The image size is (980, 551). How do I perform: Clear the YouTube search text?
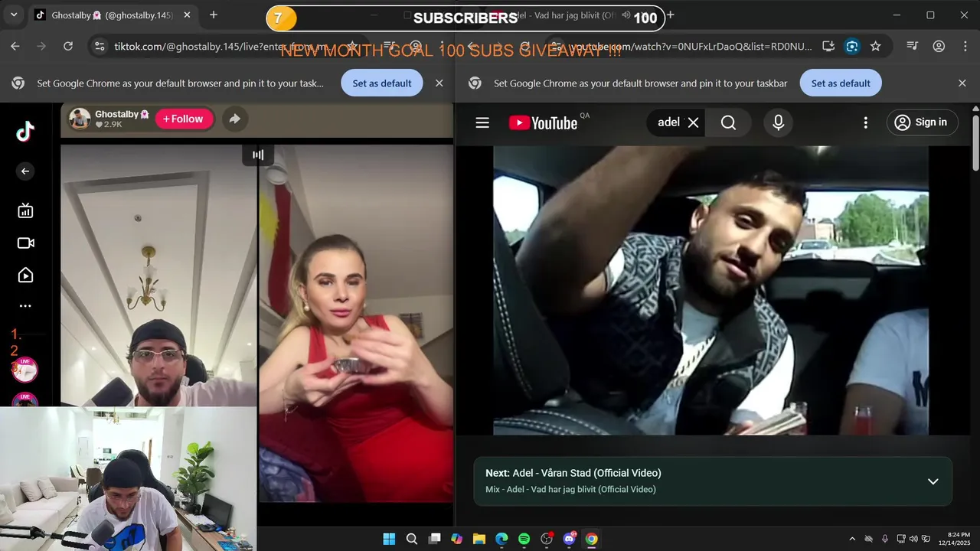(694, 122)
